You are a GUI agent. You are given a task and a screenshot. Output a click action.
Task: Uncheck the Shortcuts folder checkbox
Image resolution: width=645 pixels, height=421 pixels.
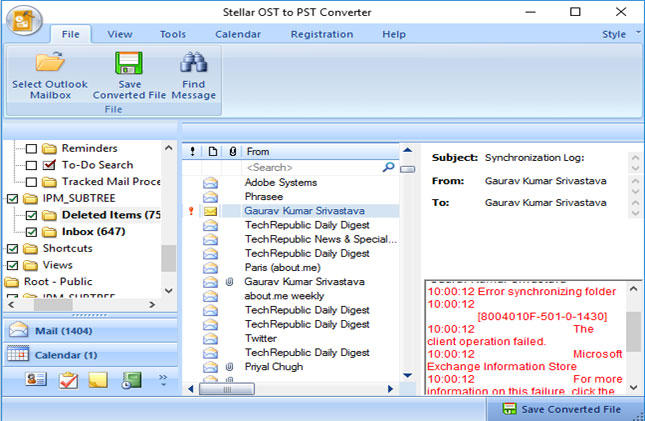point(13,249)
